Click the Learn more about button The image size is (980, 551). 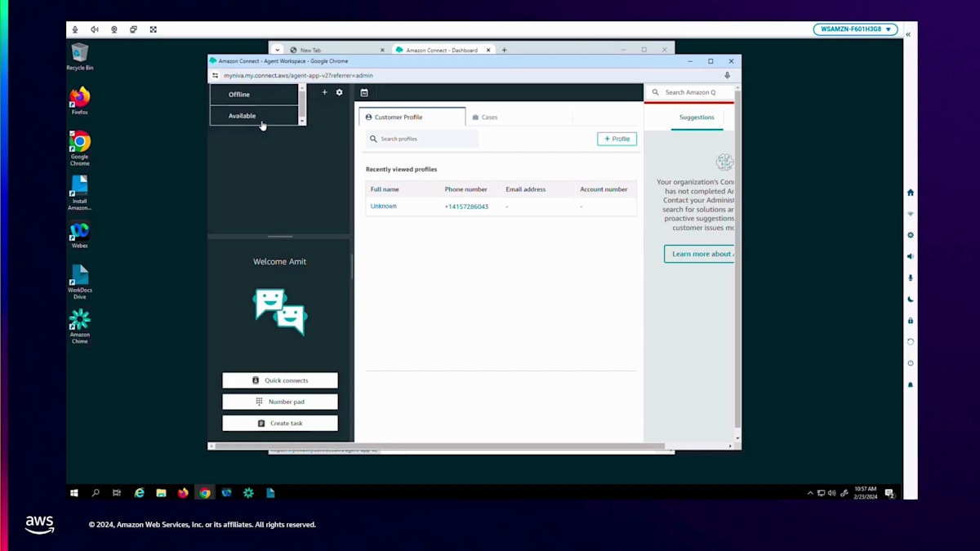pos(699,254)
